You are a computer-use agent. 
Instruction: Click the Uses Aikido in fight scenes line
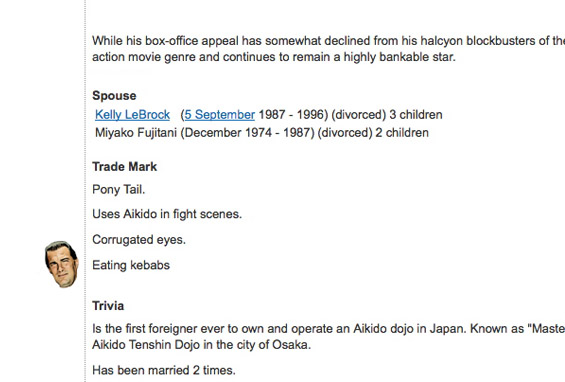[167, 214]
